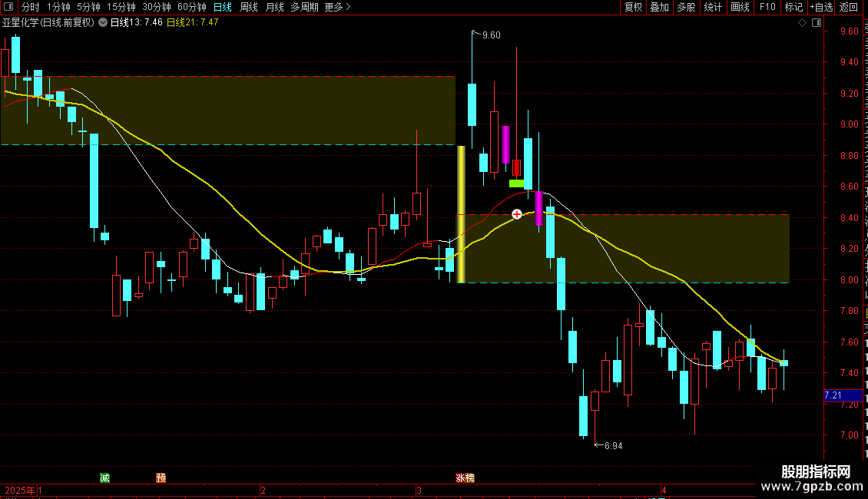Screen dimensions: 868x499
Task: Click the red plus crosshair marker
Action: [516, 214]
